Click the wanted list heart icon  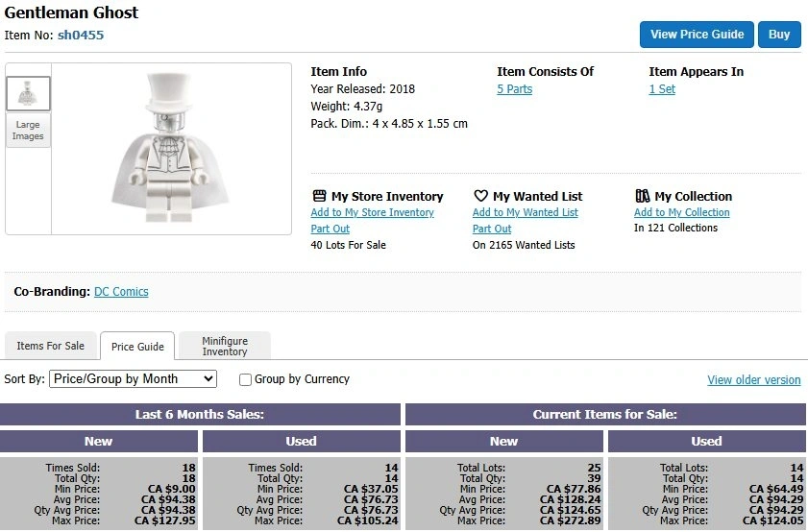tap(480, 196)
